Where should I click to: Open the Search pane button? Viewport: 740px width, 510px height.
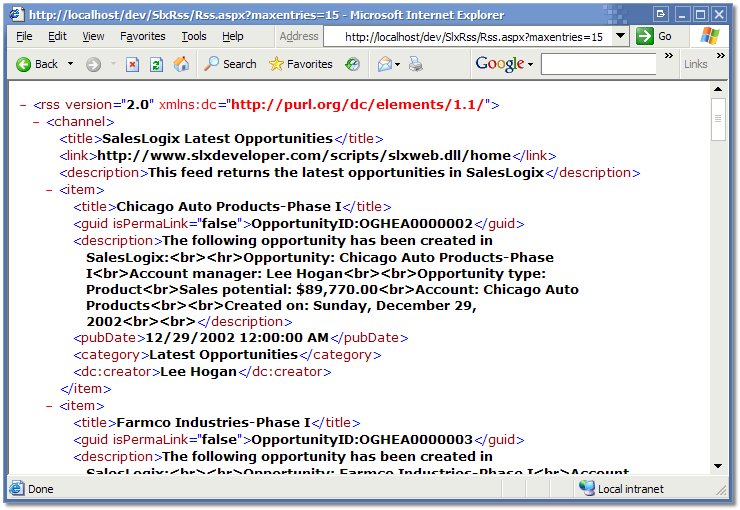point(230,64)
